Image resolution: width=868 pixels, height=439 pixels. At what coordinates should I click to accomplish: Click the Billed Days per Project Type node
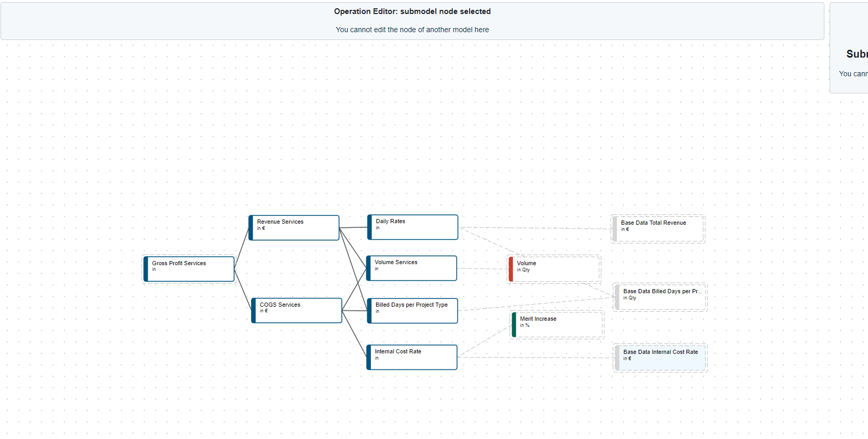point(414,311)
